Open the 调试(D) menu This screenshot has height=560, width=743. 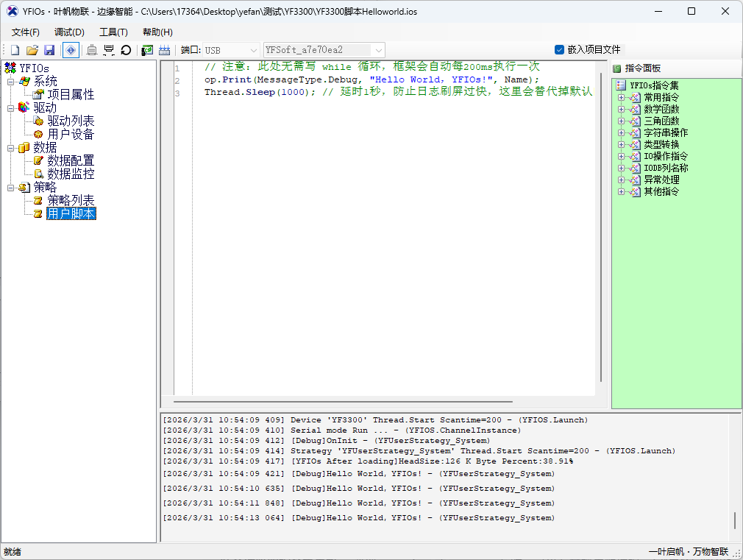pos(69,32)
